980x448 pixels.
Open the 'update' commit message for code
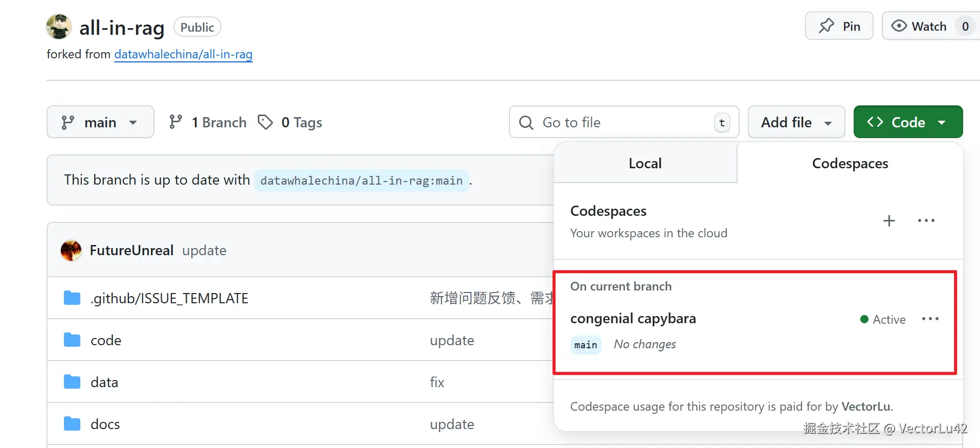pos(452,340)
